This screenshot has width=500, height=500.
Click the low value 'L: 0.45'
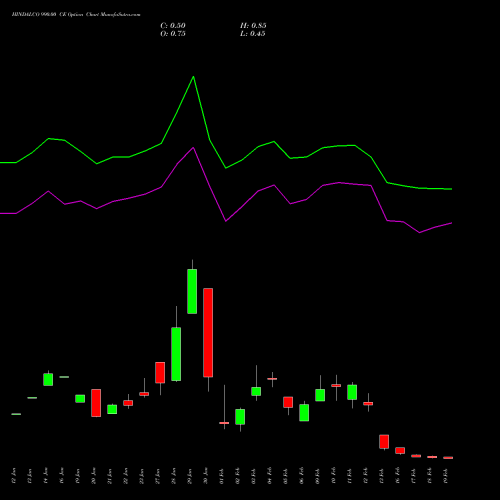(x=253, y=34)
